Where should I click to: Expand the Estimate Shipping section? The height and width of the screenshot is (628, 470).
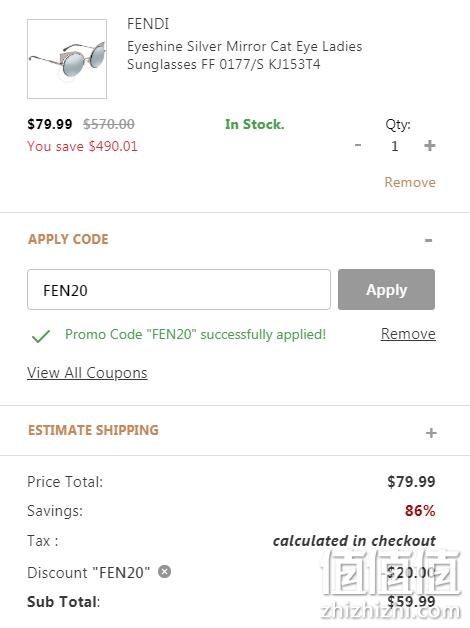click(431, 433)
